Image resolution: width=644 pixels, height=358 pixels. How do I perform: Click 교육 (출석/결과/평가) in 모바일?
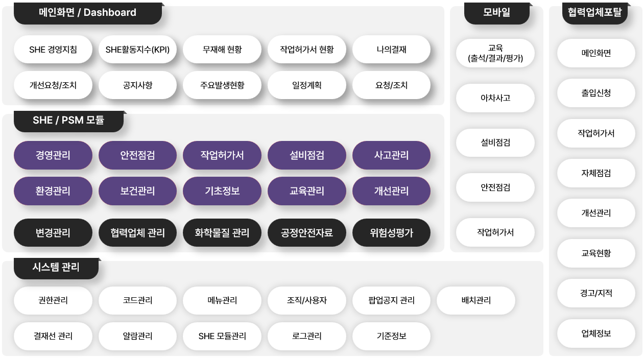point(495,53)
